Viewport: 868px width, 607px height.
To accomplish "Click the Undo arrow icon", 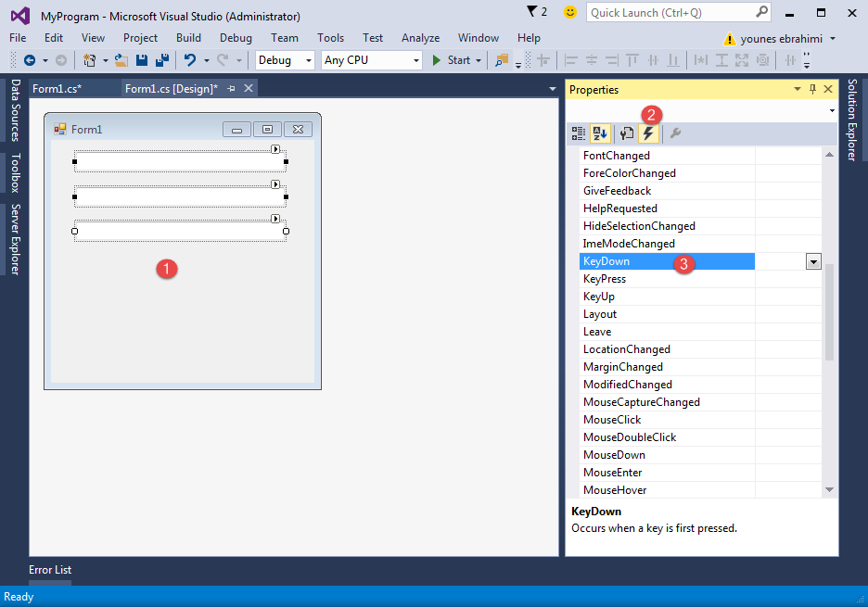I will (190, 60).
